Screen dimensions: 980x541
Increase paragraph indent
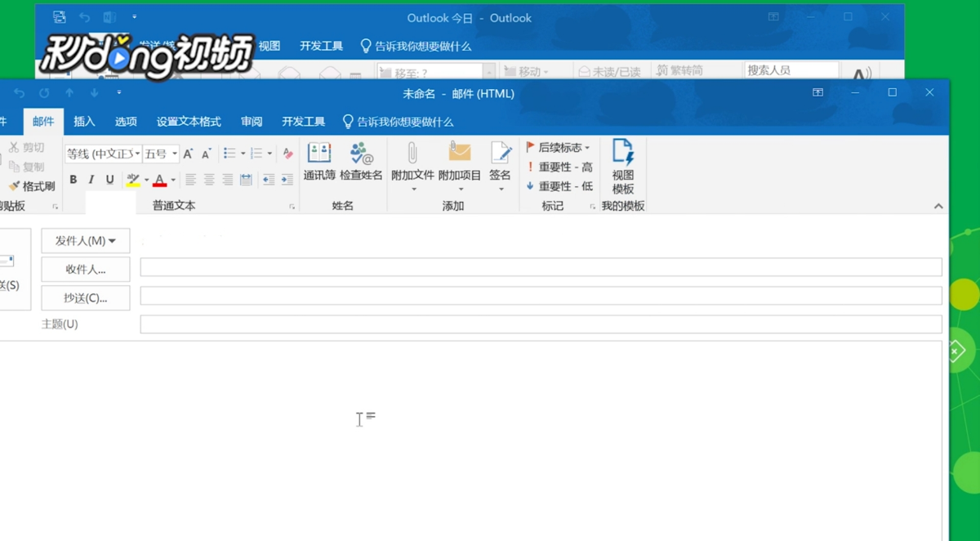click(287, 180)
